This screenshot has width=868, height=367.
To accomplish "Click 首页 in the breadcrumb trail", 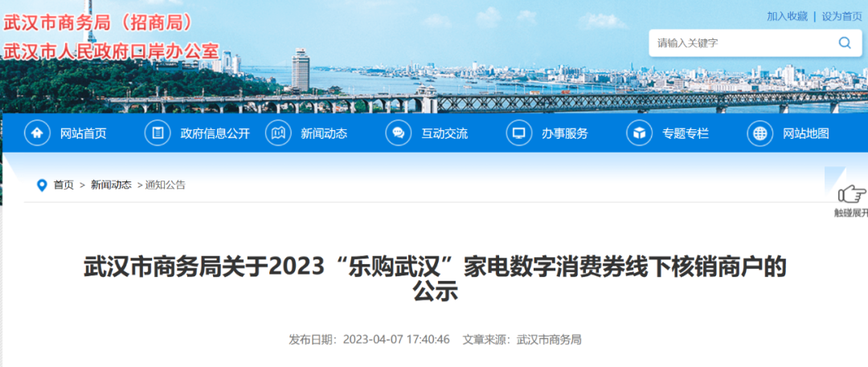I will (x=63, y=185).
